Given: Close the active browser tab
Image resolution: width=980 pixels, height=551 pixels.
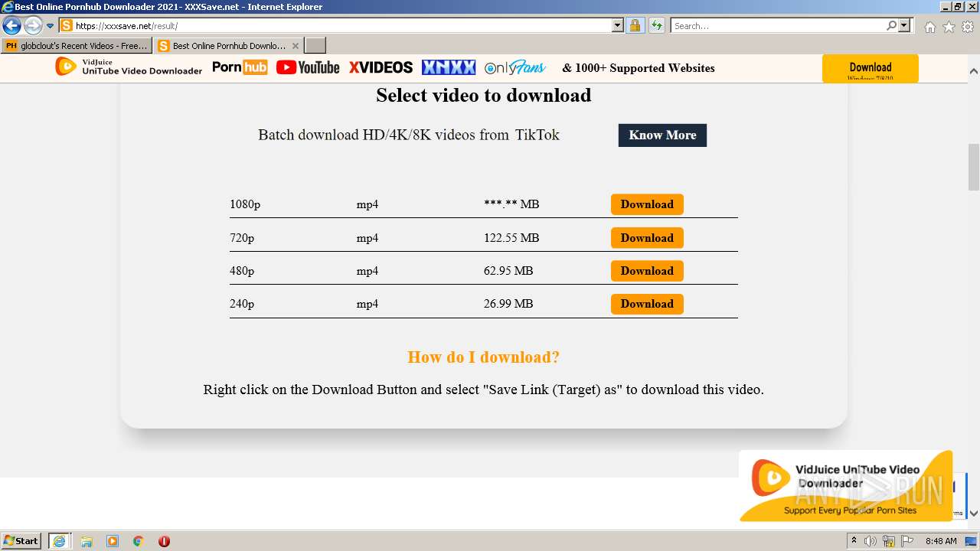Looking at the screenshot, I should (x=296, y=46).
